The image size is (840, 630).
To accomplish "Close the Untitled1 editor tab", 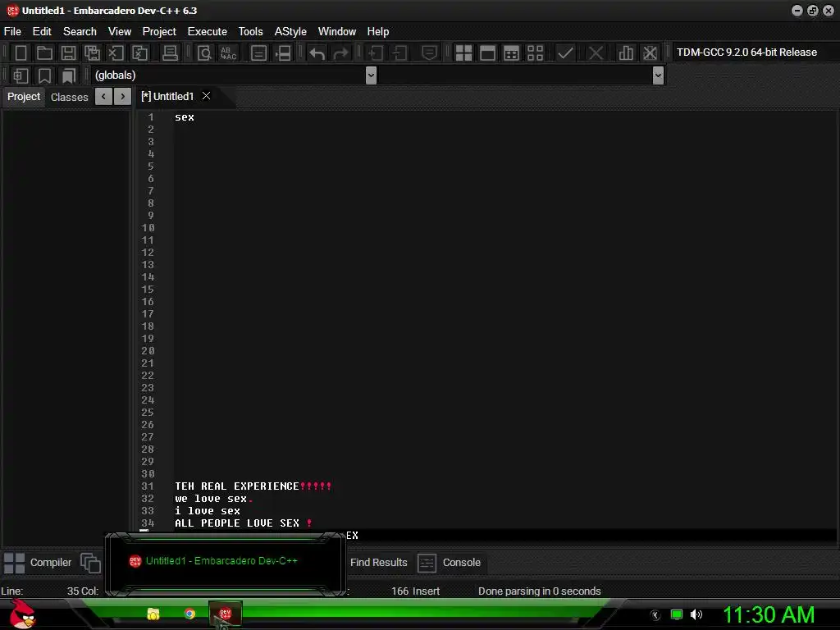I will click(x=206, y=96).
